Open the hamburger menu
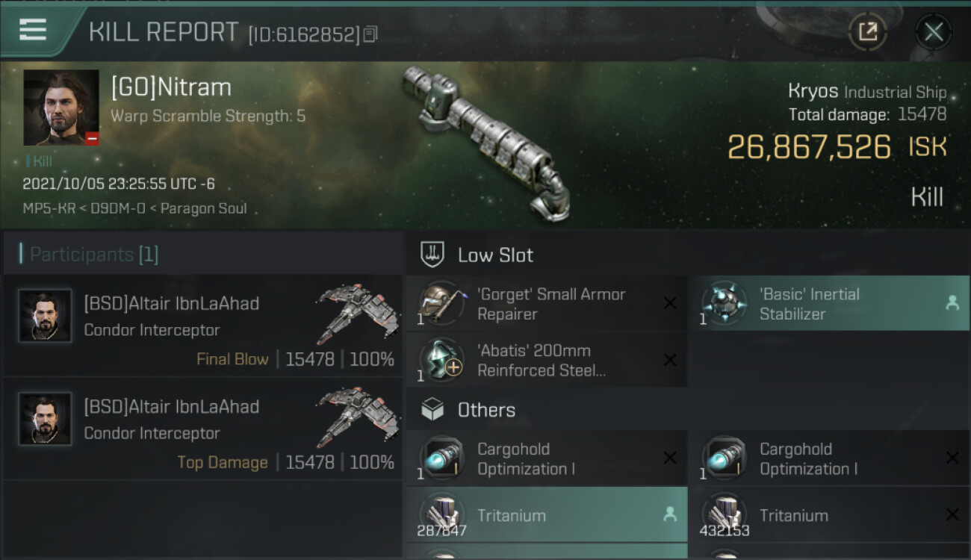971x560 pixels. tap(33, 30)
